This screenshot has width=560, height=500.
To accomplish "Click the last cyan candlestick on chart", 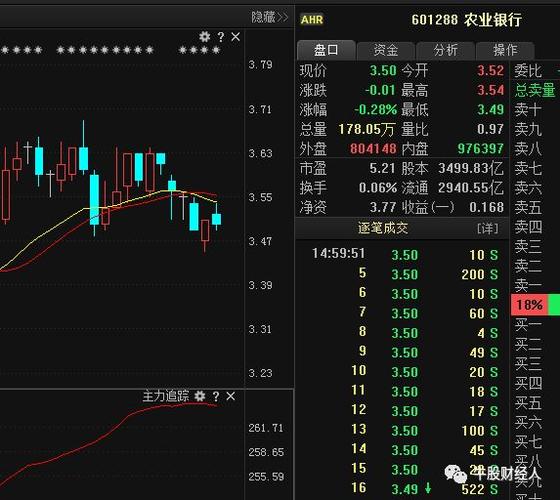I will click(x=216, y=219).
